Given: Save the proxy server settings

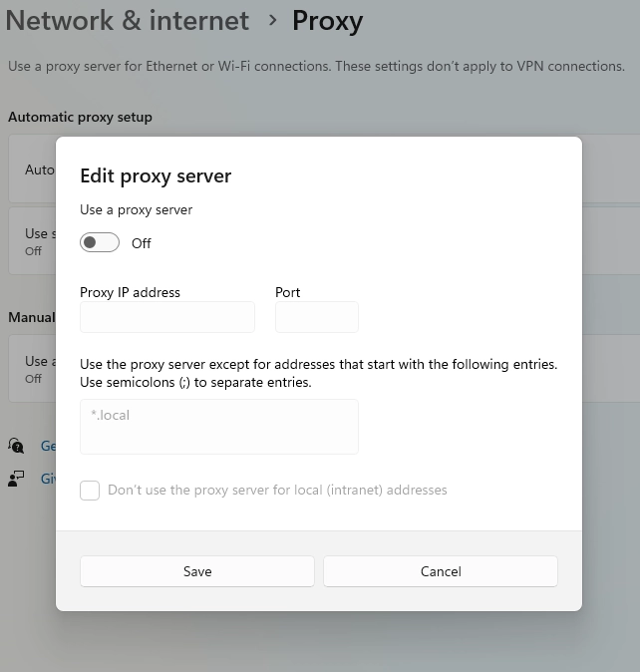Looking at the screenshot, I should pos(197,571).
